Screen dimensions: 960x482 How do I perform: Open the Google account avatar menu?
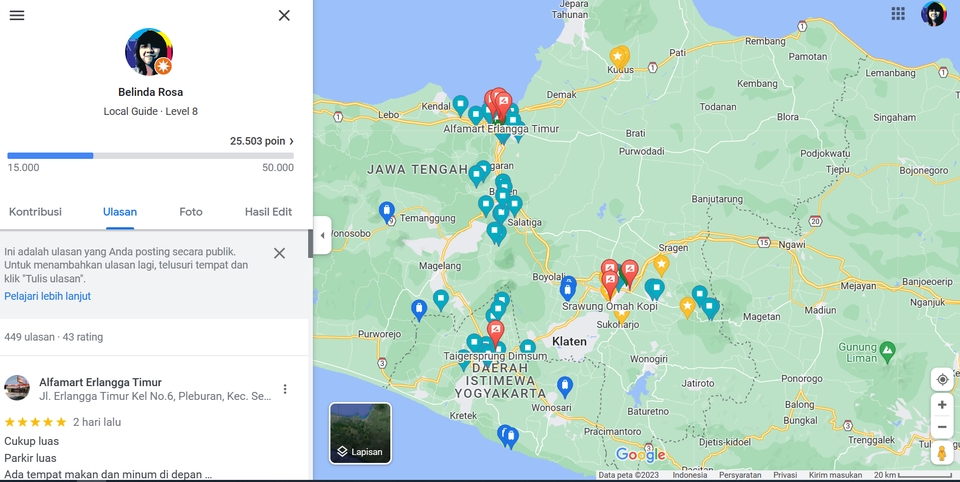coord(934,13)
